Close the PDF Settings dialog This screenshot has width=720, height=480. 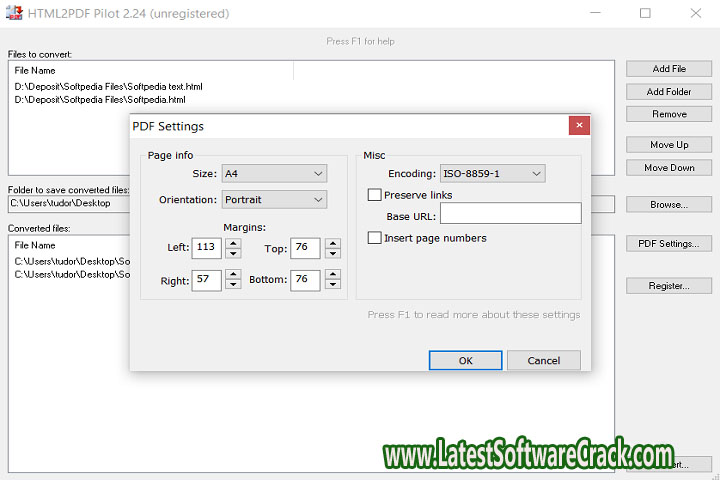[578, 126]
